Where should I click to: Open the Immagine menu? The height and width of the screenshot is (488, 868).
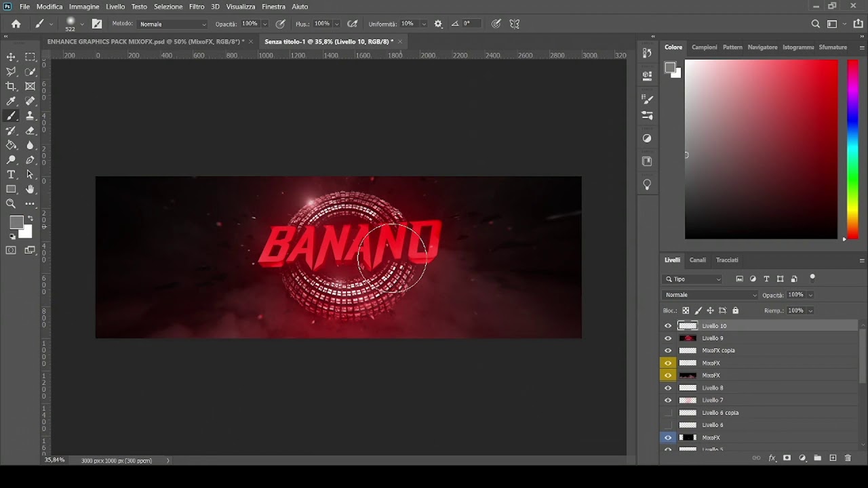tap(84, 6)
